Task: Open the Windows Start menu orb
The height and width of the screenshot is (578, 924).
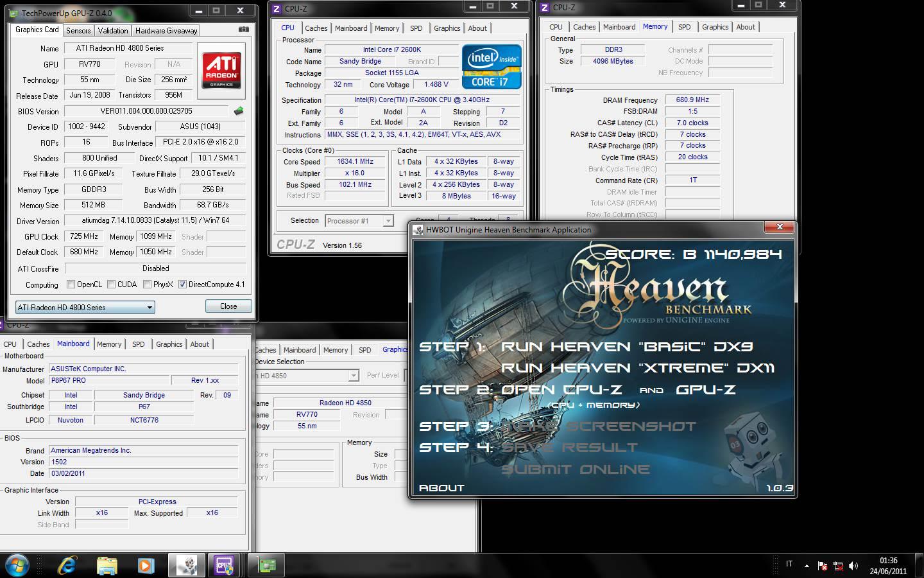Action: 17,565
